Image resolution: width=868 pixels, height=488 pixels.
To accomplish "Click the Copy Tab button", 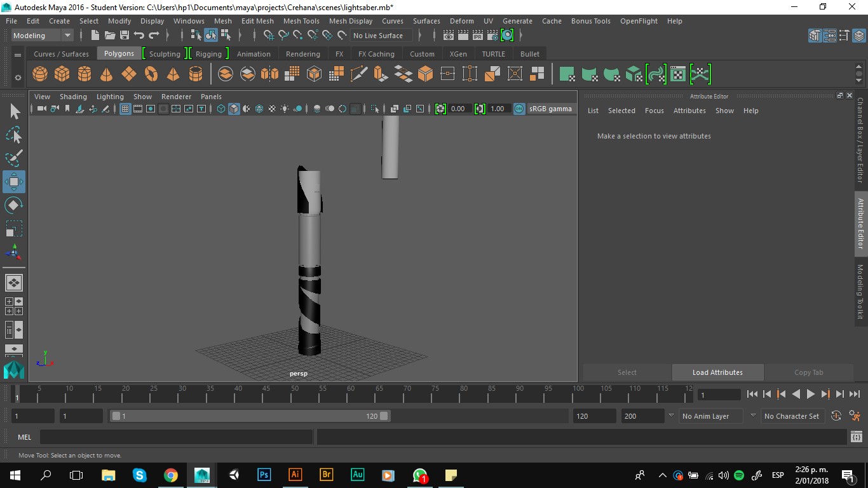I will [808, 372].
